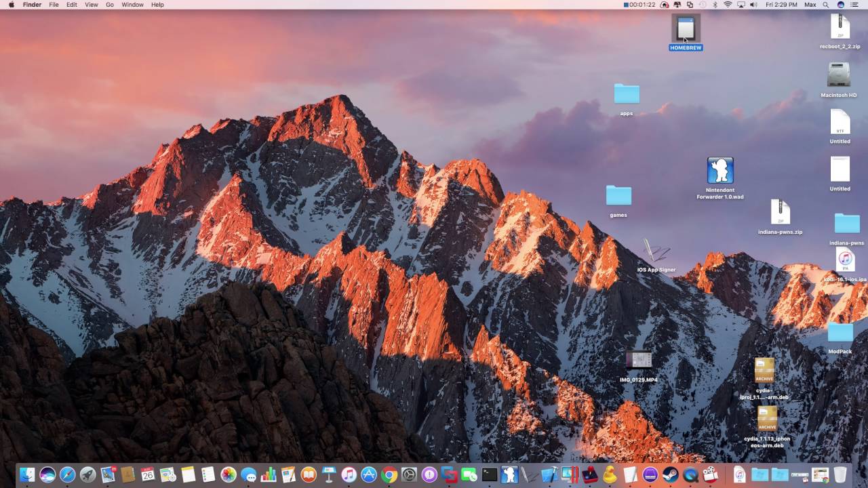Open Siri from the menu bar
This screenshot has width=868, height=488.
841,5
